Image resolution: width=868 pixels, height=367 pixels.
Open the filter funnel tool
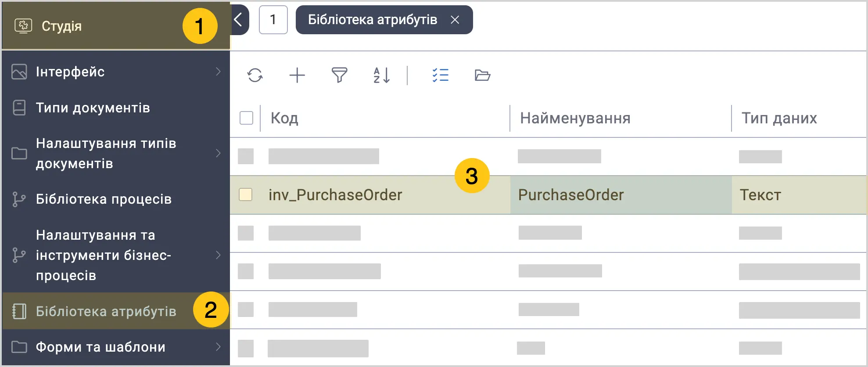pyautogui.click(x=339, y=75)
